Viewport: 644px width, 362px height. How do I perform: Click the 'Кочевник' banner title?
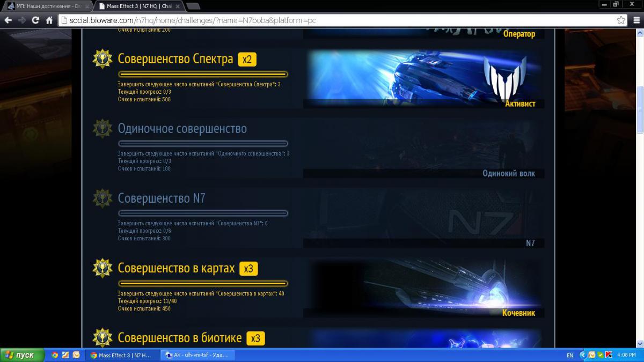[x=519, y=313]
